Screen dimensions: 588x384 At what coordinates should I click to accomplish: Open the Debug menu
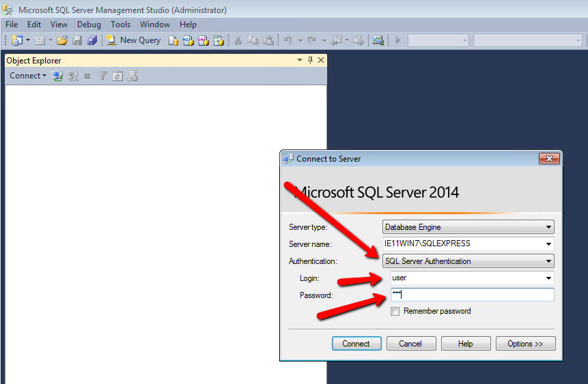(x=89, y=25)
